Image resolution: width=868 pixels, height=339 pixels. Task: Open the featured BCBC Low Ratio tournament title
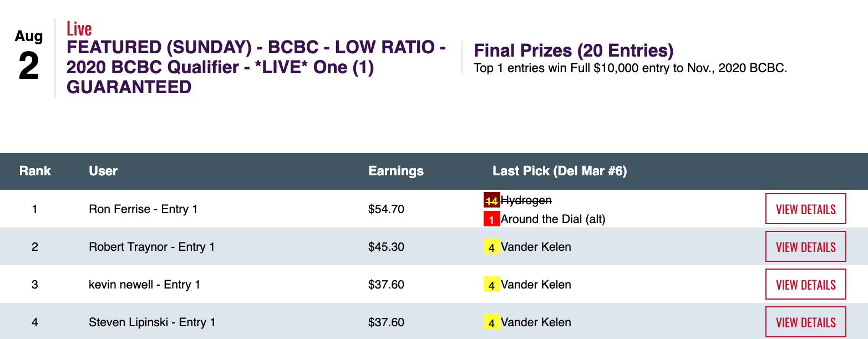point(256,67)
